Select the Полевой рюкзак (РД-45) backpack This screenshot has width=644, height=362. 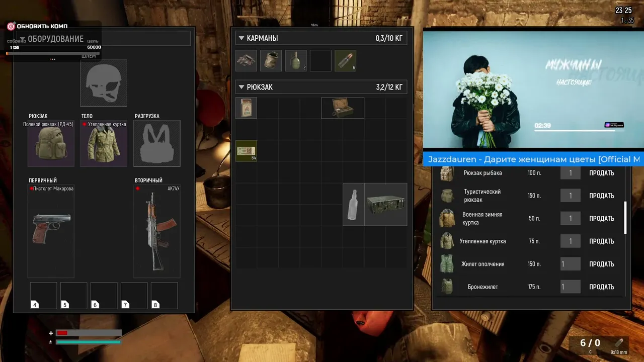point(51,143)
